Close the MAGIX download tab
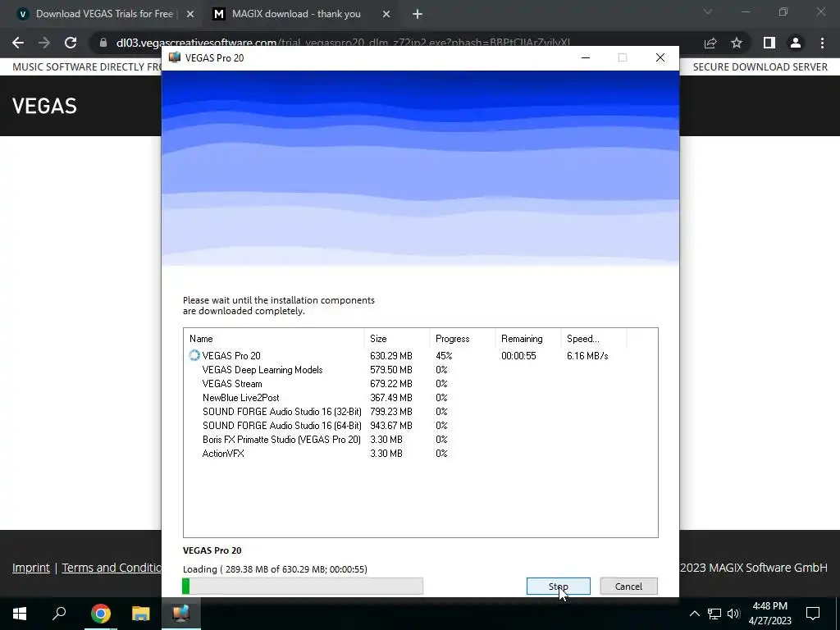Image resolution: width=840 pixels, height=630 pixels. pos(386,15)
